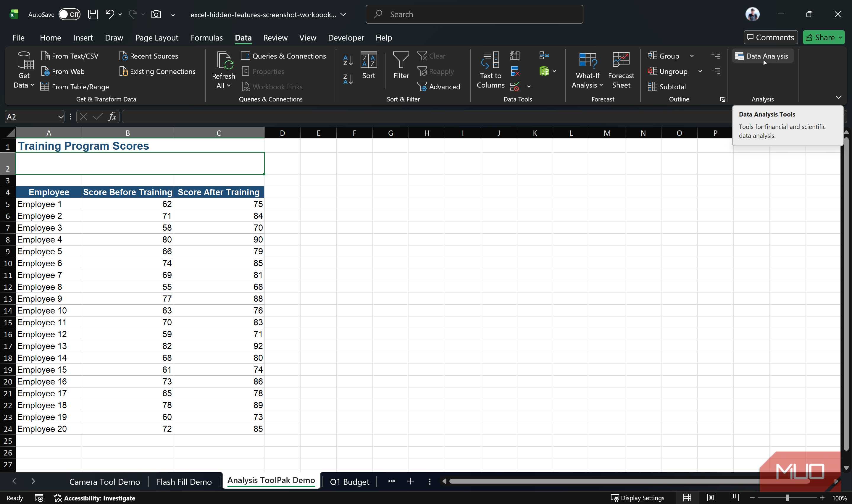The image size is (852, 504).
Task: Click the zoom in plus button
Action: [x=822, y=498]
